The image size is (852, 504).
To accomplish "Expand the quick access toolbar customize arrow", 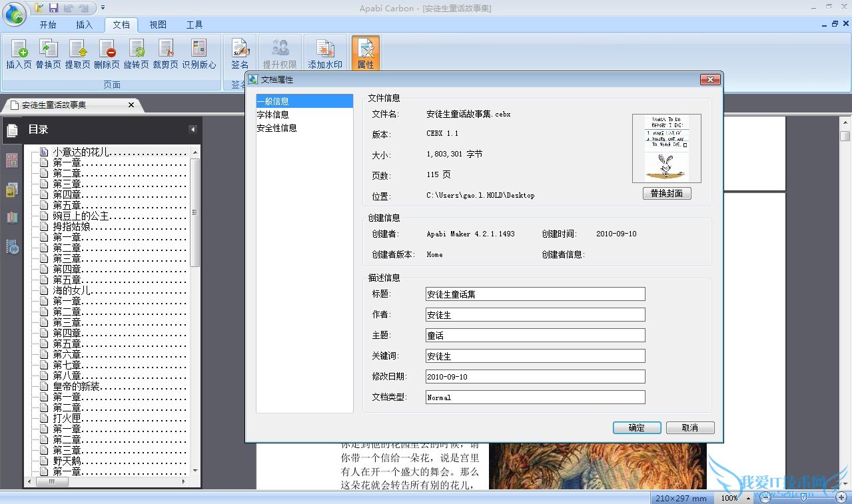I will [103, 7].
